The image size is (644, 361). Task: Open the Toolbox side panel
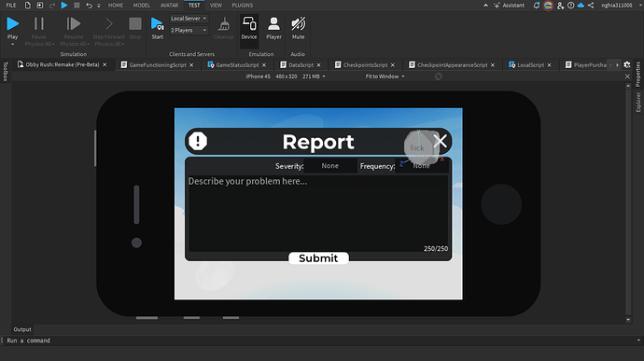coord(6,72)
